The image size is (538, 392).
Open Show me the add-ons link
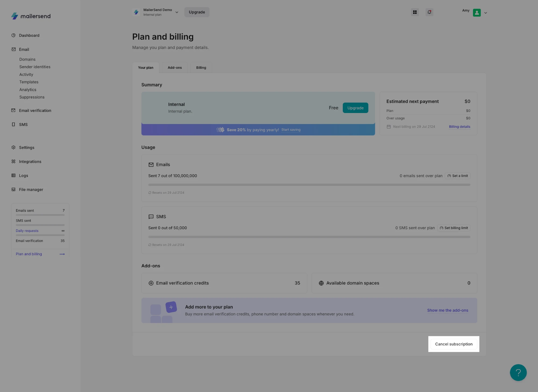[x=448, y=310]
